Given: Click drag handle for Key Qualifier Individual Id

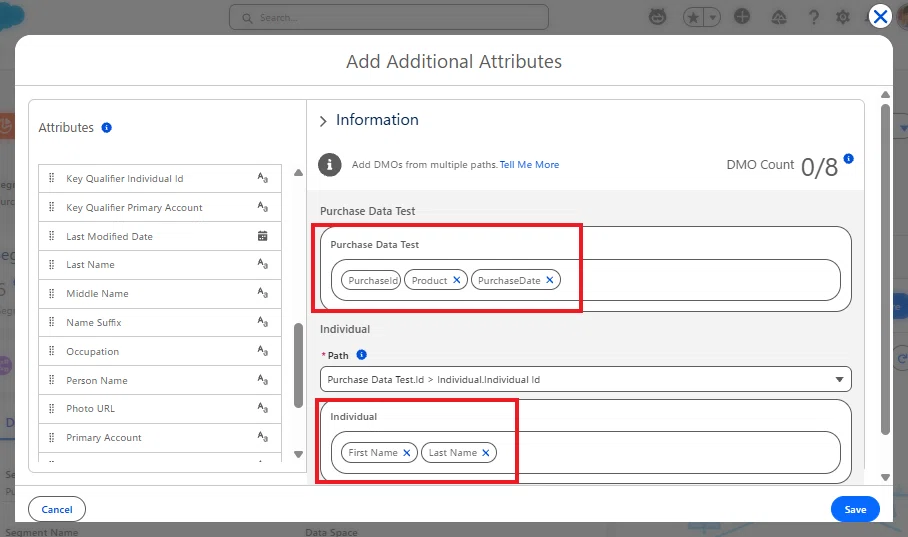Looking at the screenshot, I should pos(52,178).
